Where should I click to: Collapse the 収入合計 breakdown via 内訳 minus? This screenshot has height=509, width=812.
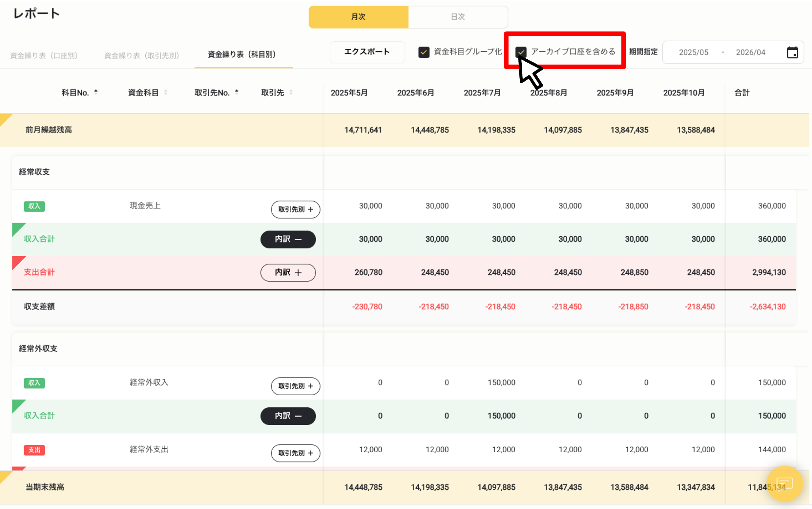tap(288, 239)
